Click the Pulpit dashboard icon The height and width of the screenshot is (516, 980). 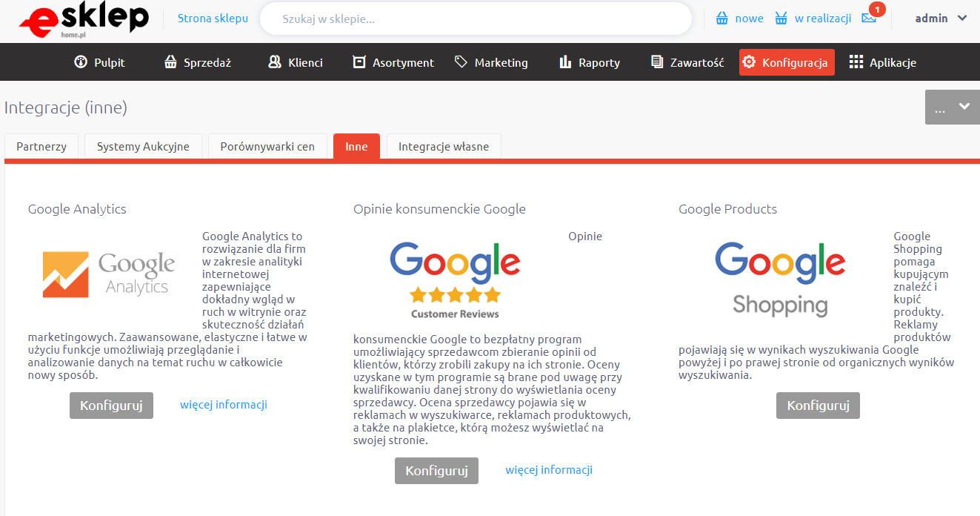[81, 62]
